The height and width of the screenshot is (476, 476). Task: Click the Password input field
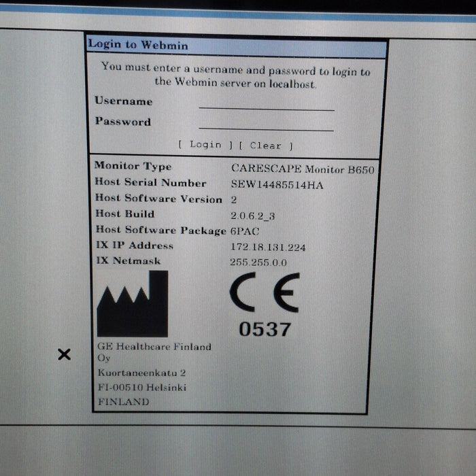pyautogui.click(x=267, y=124)
